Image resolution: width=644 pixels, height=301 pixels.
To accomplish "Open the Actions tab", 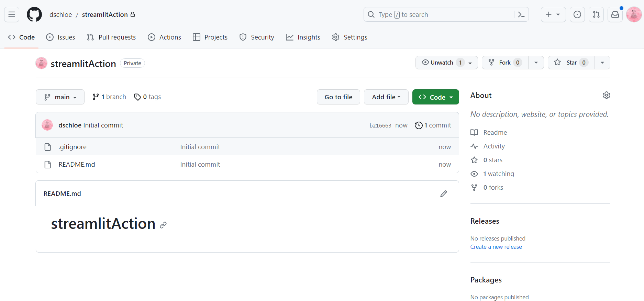I will 165,37.
